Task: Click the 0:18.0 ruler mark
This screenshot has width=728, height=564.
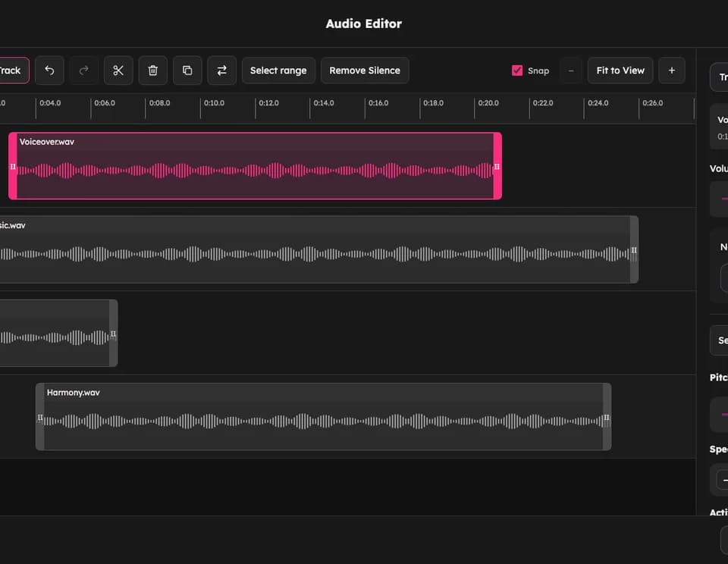Action: 433,103
